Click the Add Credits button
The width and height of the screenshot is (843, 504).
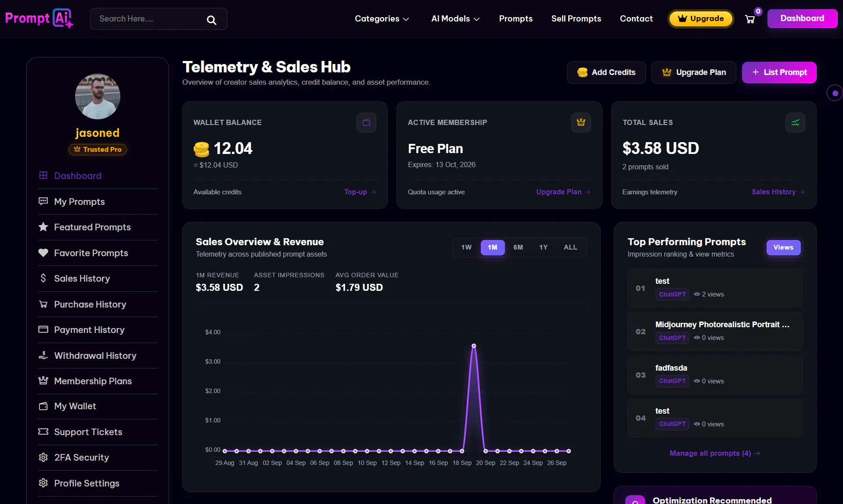tap(606, 72)
